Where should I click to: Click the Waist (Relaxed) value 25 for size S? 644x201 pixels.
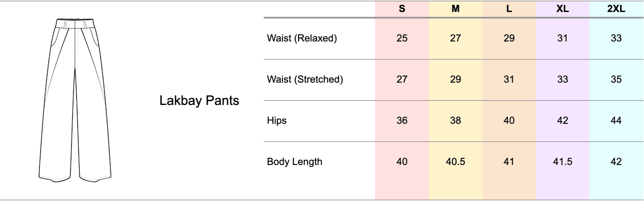click(x=402, y=38)
